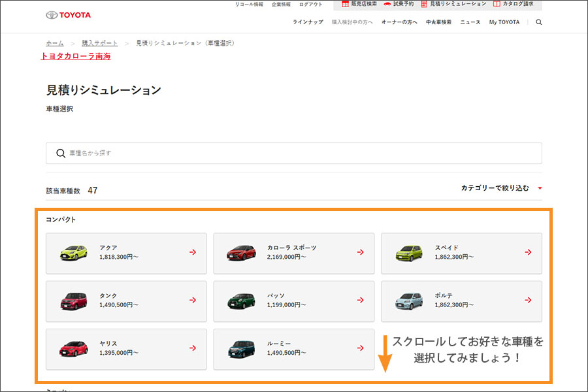Click the スペイド model name
This screenshot has height=392, width=588.
tap(447, 248)
